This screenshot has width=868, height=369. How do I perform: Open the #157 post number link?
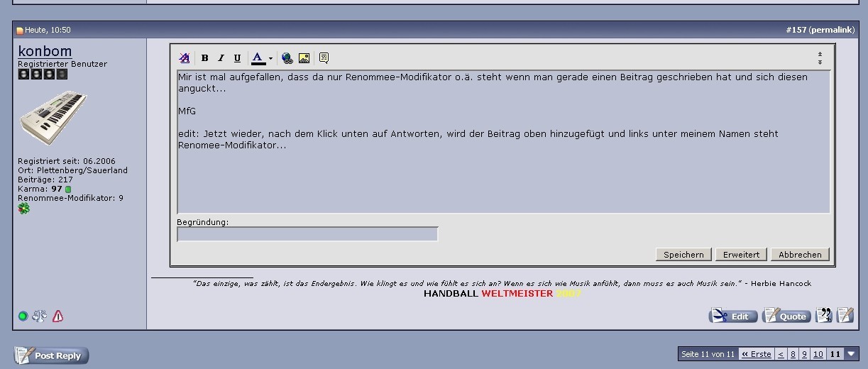(x=796, y=30)
